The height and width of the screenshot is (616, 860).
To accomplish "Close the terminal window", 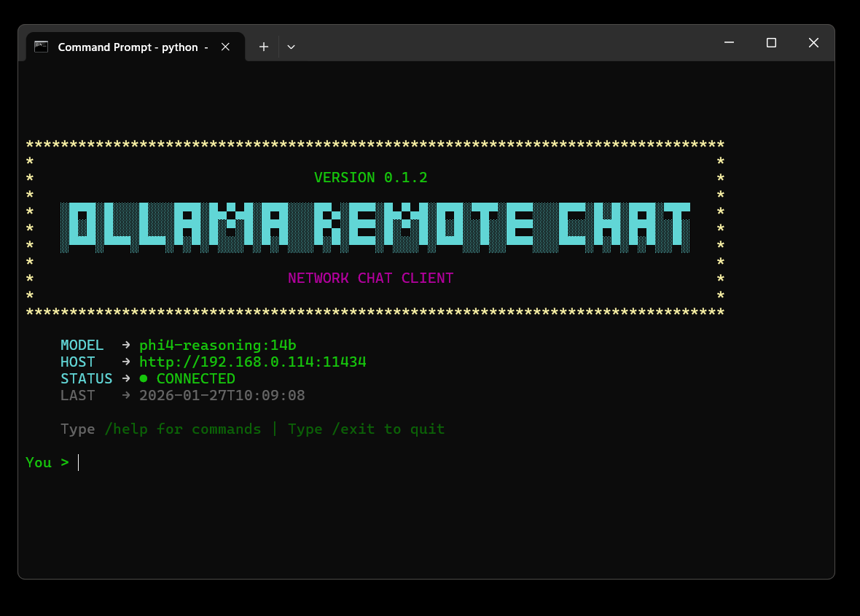I will coord(813,42).
